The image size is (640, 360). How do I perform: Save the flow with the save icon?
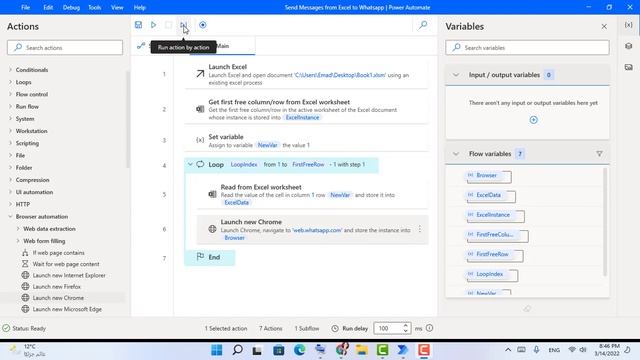click(138, 25)
